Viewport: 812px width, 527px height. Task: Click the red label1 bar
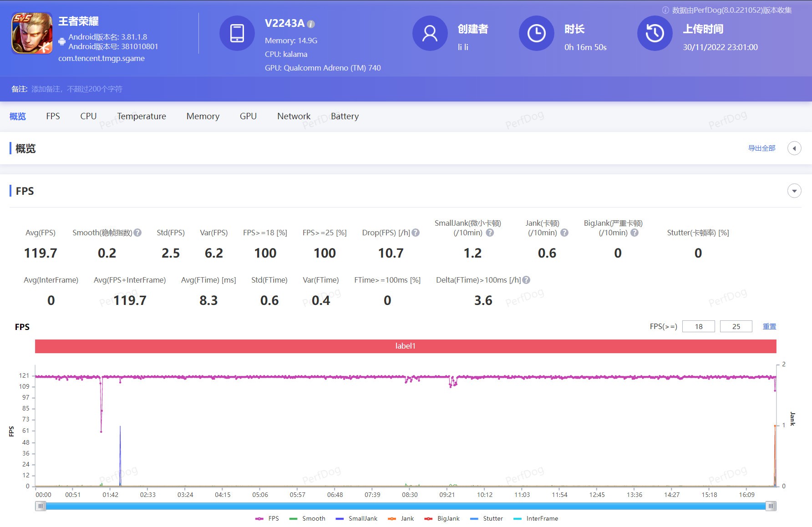pos(406,346)
